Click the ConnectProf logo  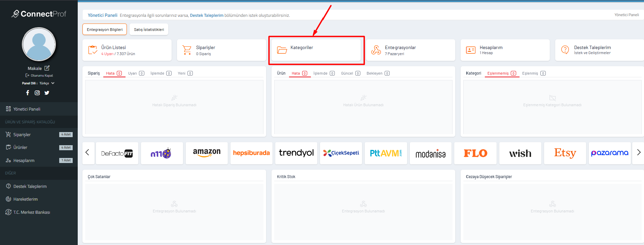click(x=39, y=14)
